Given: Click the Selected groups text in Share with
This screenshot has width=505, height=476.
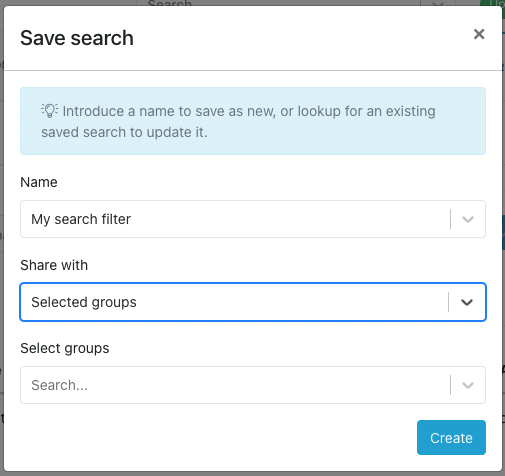Looking at the screenshot, I should tap(84, 302).
